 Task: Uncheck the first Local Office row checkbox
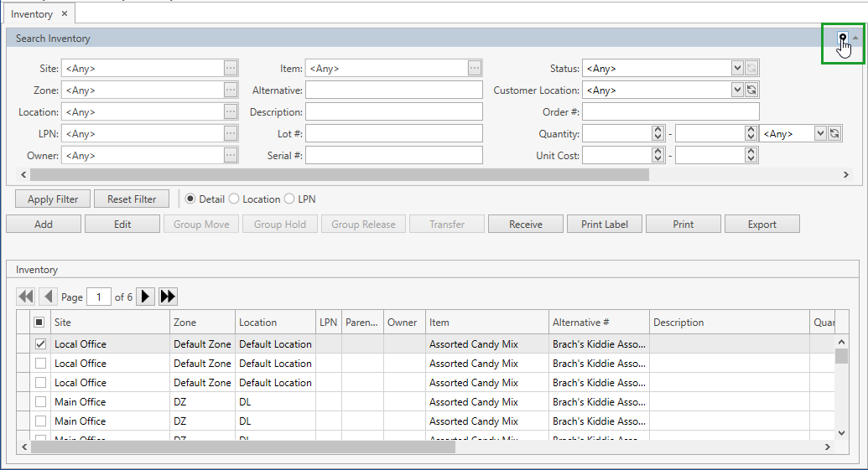(39, 344)
